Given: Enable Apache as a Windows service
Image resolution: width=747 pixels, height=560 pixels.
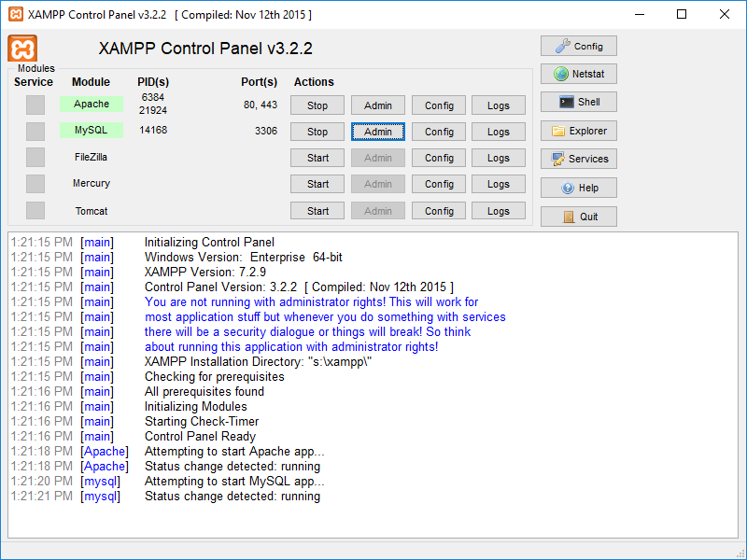Looking at the screenshot, I should (x=35, y=105).
